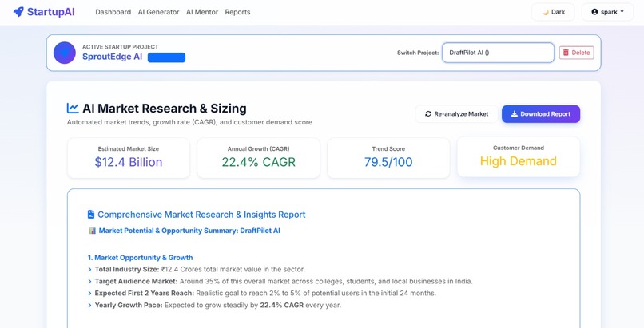Click the Annual Growth (CAGR) card label
644x328 pixels.
tap(258, 148)
